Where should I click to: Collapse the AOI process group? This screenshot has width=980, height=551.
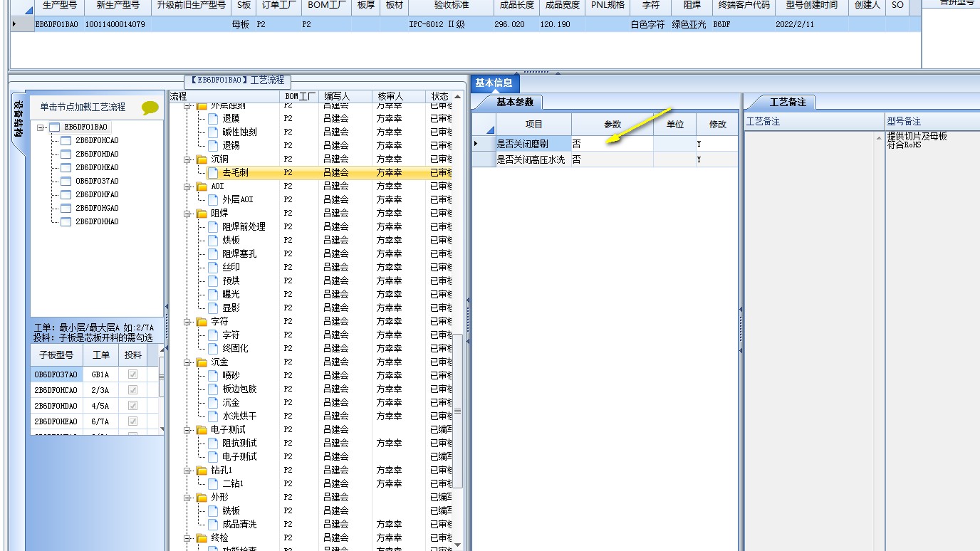tap(188, 187)
